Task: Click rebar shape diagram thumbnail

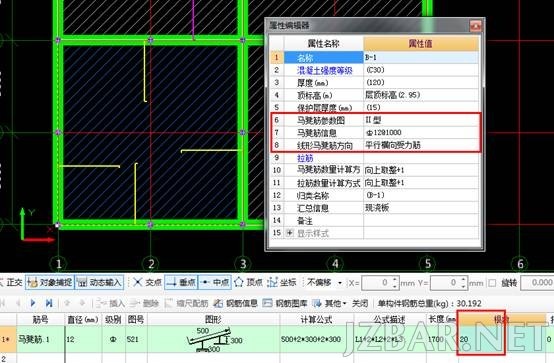Action: pyautogui.click(x=213, y=340)
